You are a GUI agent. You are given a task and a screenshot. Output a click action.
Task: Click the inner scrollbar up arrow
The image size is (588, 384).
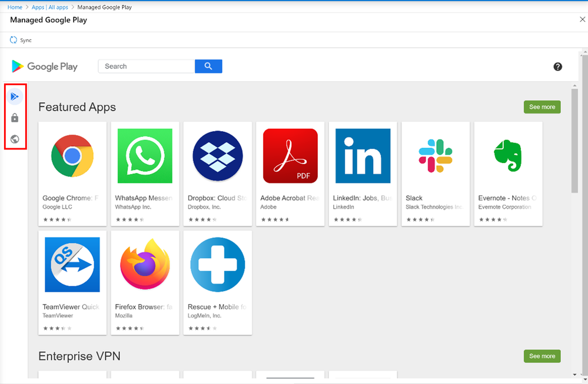coord(574,86)
